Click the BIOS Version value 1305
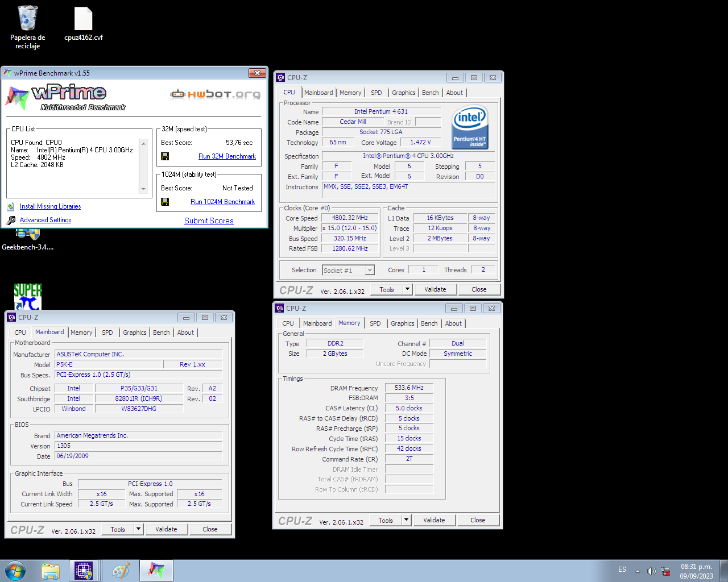This screenshot has width=728, height=582. (138, 446)
